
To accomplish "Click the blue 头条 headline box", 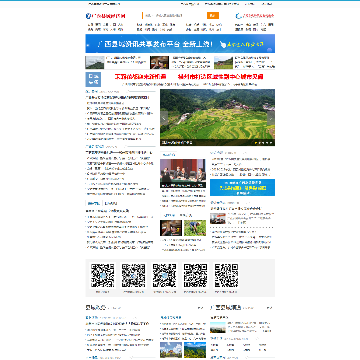I will coord(93,79).
